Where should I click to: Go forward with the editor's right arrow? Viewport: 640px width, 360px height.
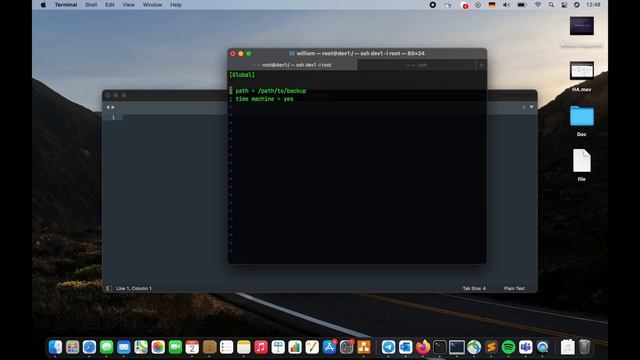point(113,107)
